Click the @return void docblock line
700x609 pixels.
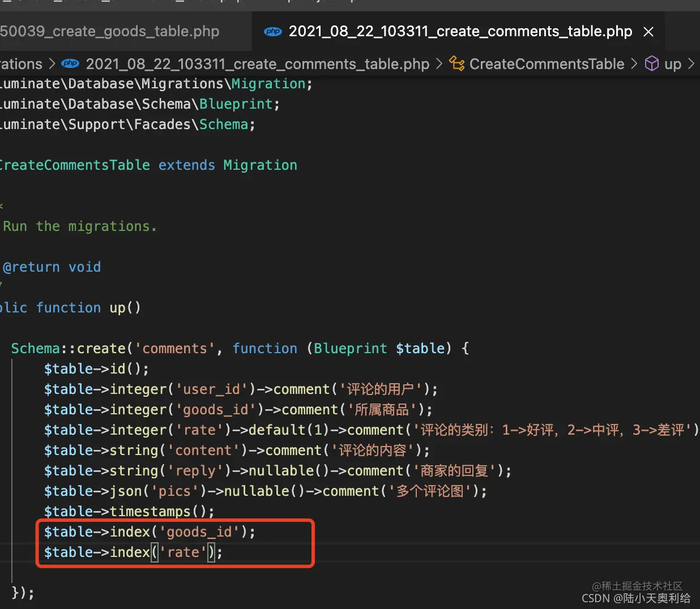[x=52, y=267]
